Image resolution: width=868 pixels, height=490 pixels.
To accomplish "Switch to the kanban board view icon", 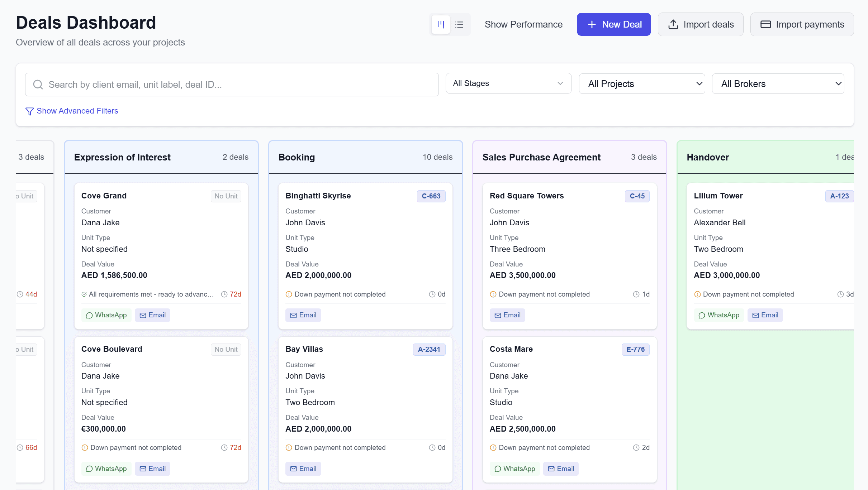I will tap(441, 24).
